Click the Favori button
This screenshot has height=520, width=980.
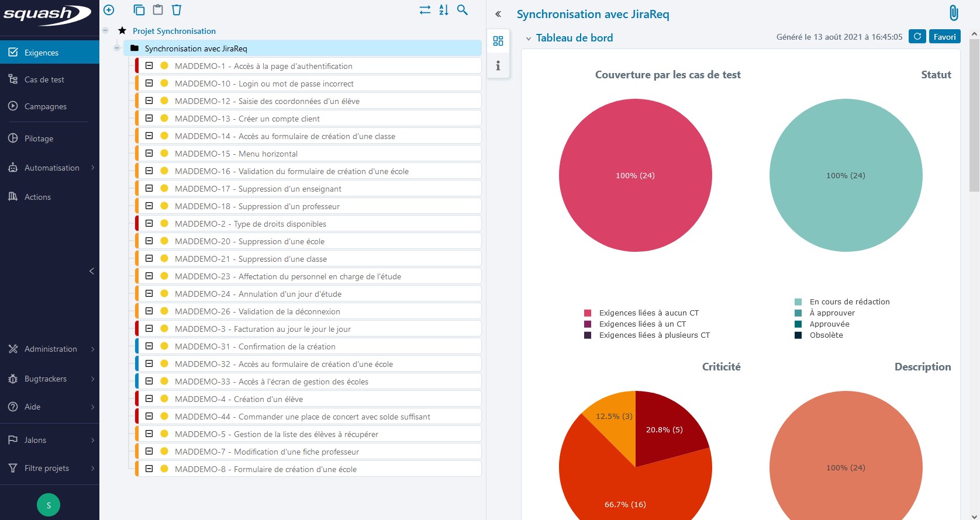944,37
